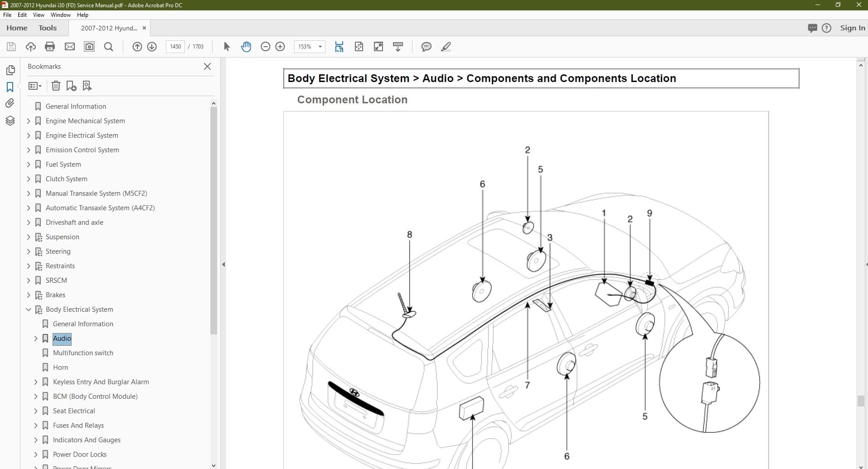Open the Edit menu
Viewport: 868px width, 469px height.
click(x=22, y=15)
